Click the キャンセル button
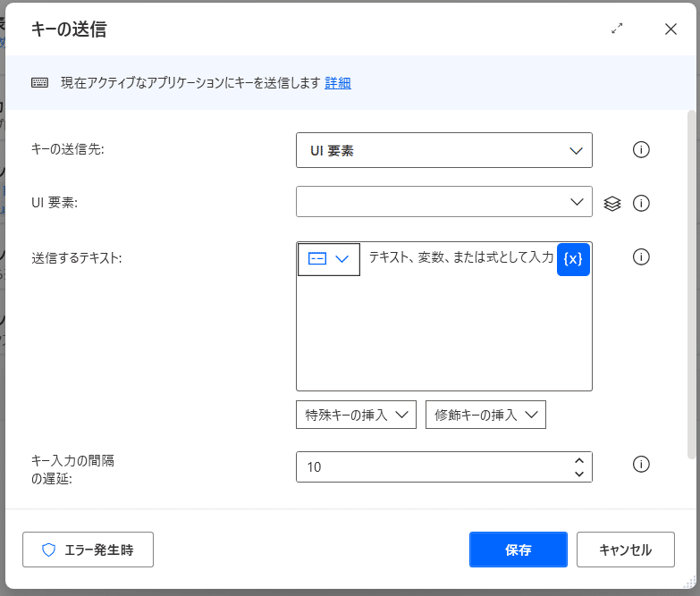The height and width of the screenshot is (596, 700). coord(625,550)
